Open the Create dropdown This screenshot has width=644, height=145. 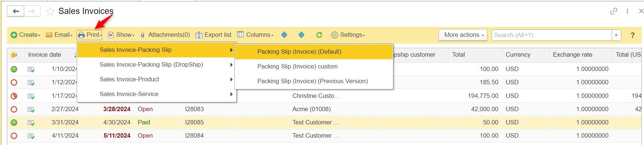click(x=25, y=35)
